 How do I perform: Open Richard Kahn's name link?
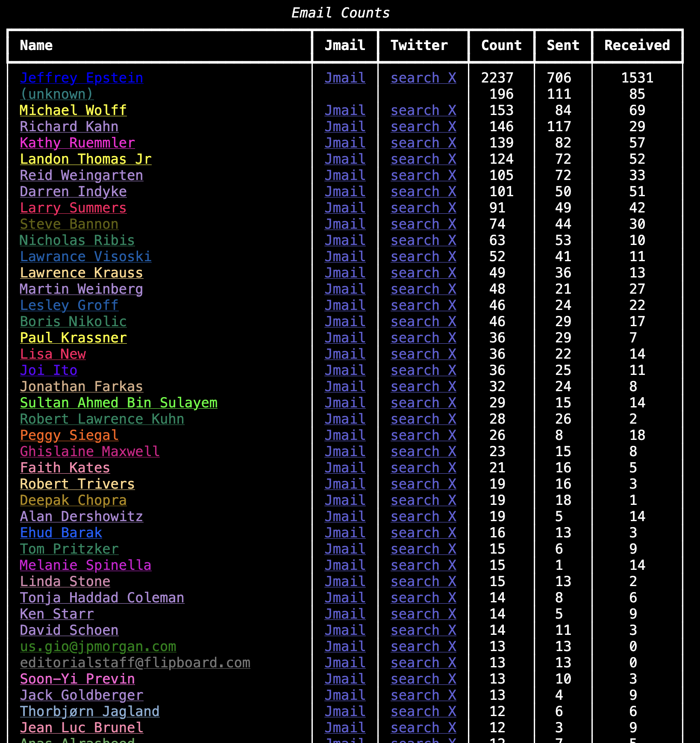69,127
